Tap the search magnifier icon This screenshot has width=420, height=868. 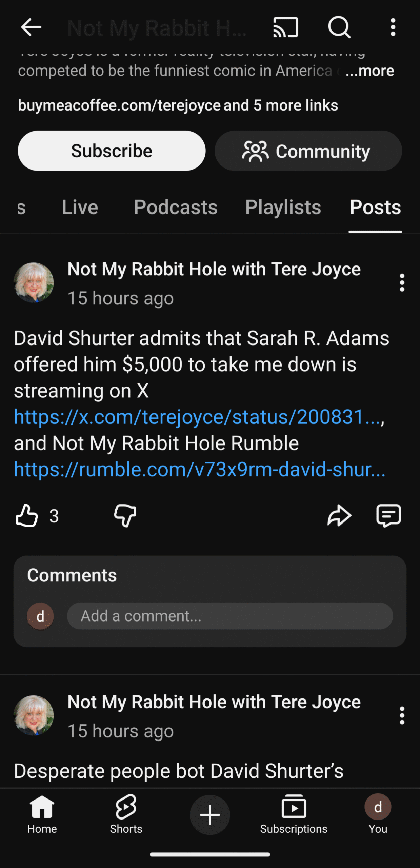tap(339, 27)
